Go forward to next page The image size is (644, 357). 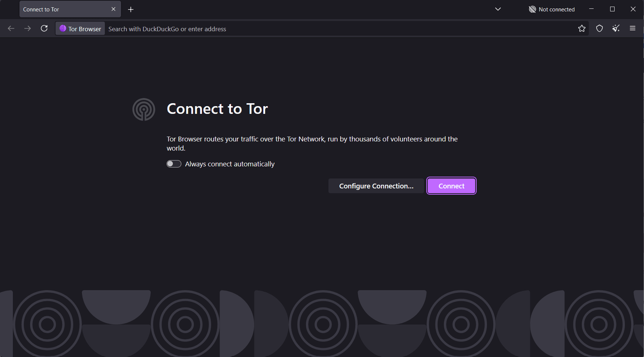28,29
